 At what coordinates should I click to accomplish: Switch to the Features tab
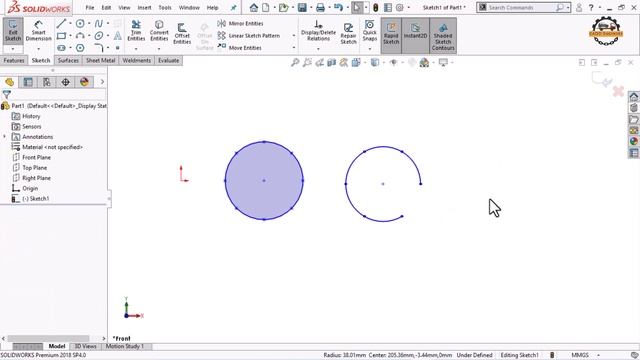pos(14,60)
